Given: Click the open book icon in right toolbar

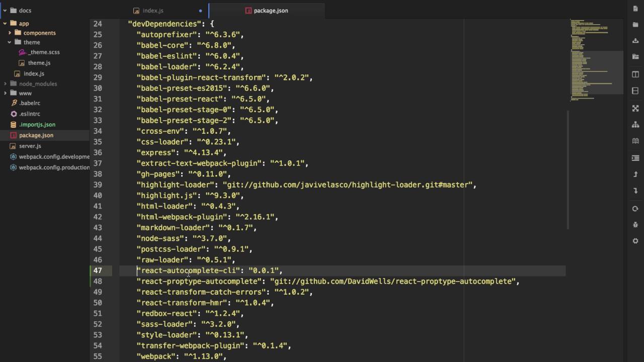Looking at the screenshot, I should pos(635,141).
